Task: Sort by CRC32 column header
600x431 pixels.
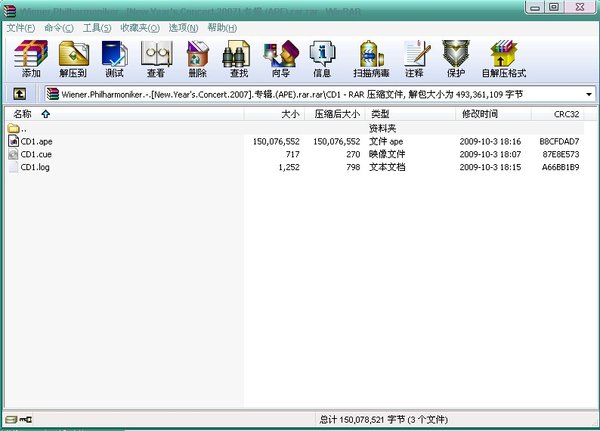Action: click(x=558, y=114)
